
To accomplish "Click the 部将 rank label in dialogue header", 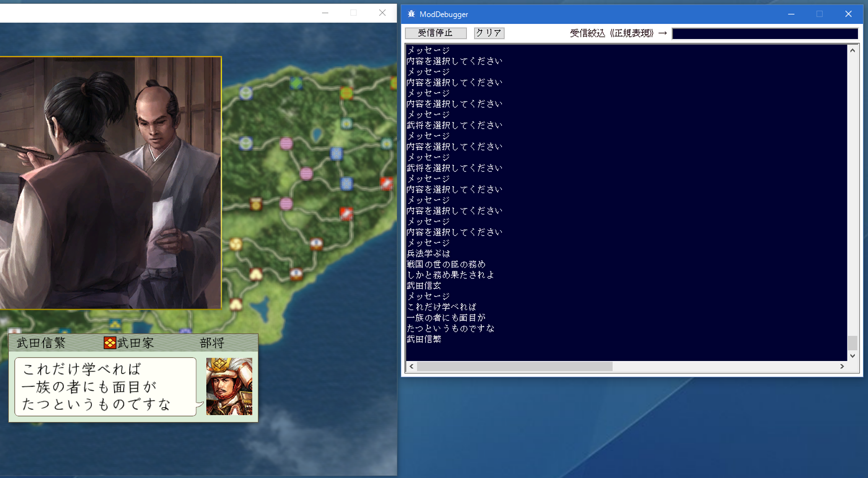I will [212, 343].
